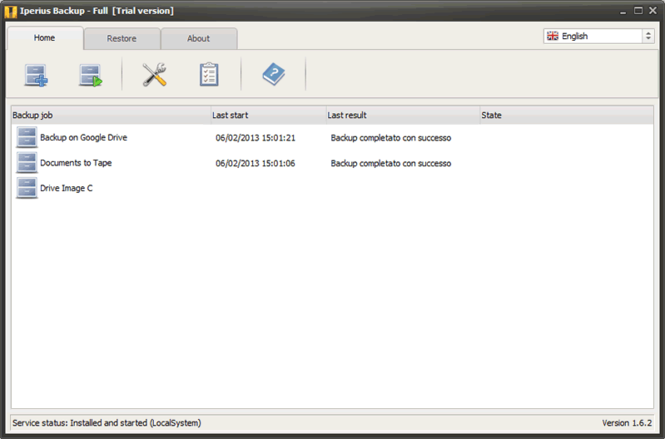Sort by State column header

(567, 115)
